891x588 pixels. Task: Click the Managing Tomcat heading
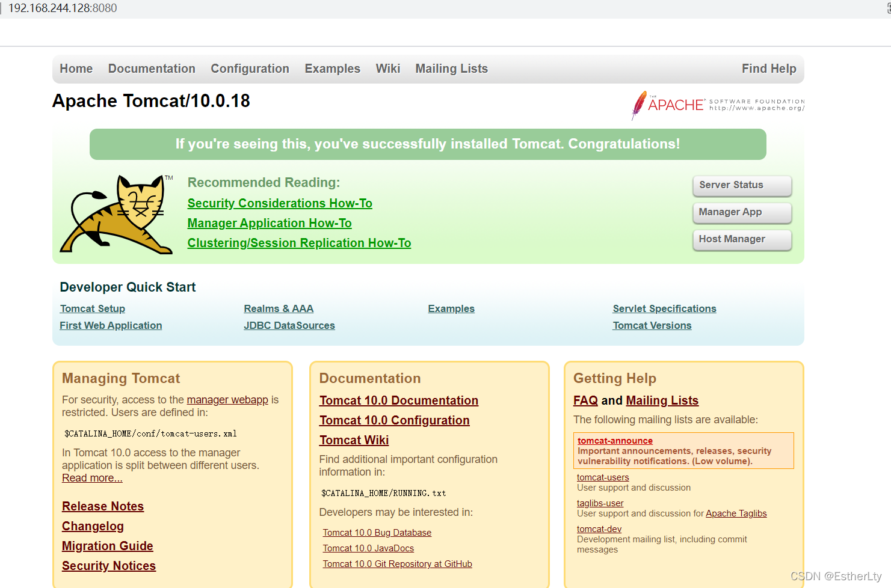click(x=121, y=378)
